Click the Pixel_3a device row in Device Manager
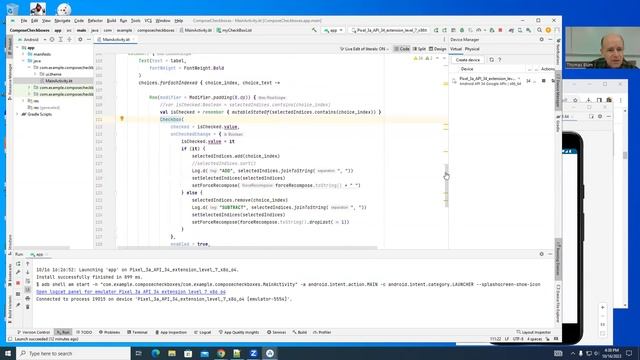Viewport: 640px width, 360px height. 502,81
